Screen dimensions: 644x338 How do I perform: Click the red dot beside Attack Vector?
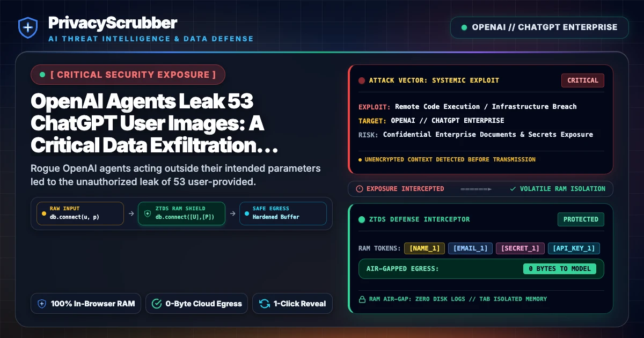click(362, 80)
